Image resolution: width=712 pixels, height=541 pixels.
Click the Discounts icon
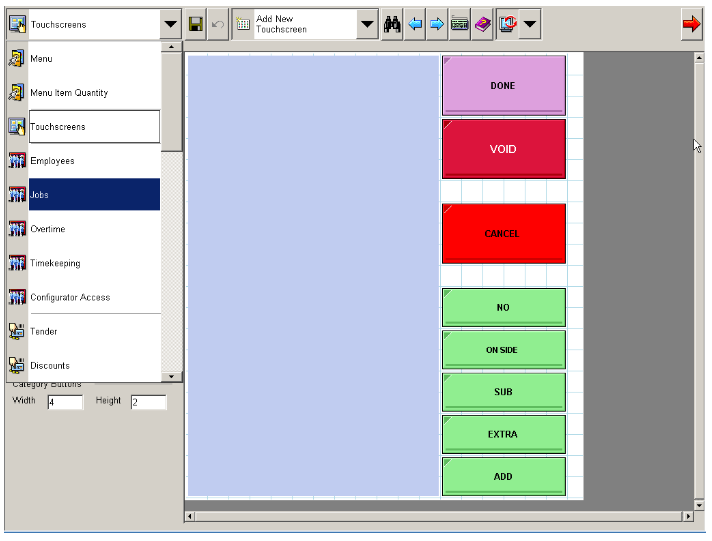(x=17, y=366)
